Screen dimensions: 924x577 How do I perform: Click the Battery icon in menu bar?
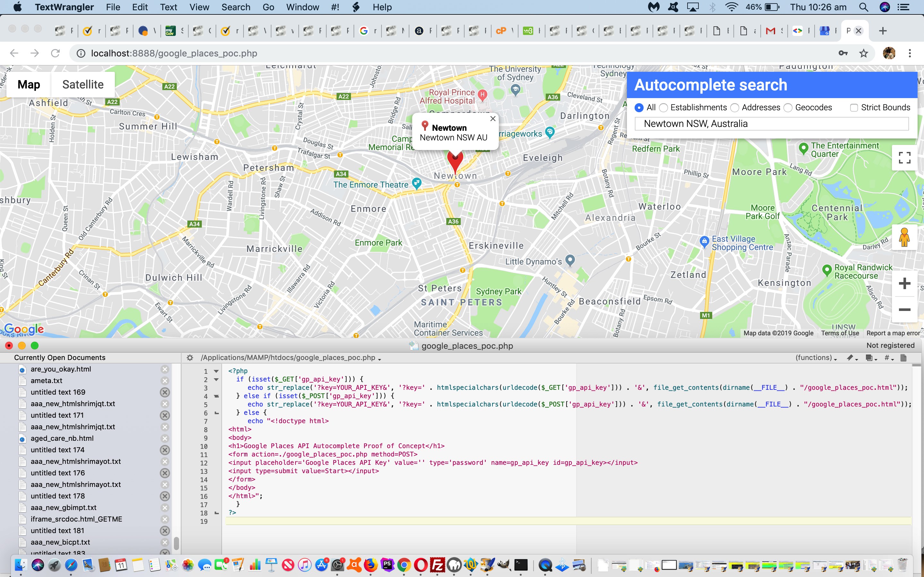pyautogui.click(x=770, y=7)
